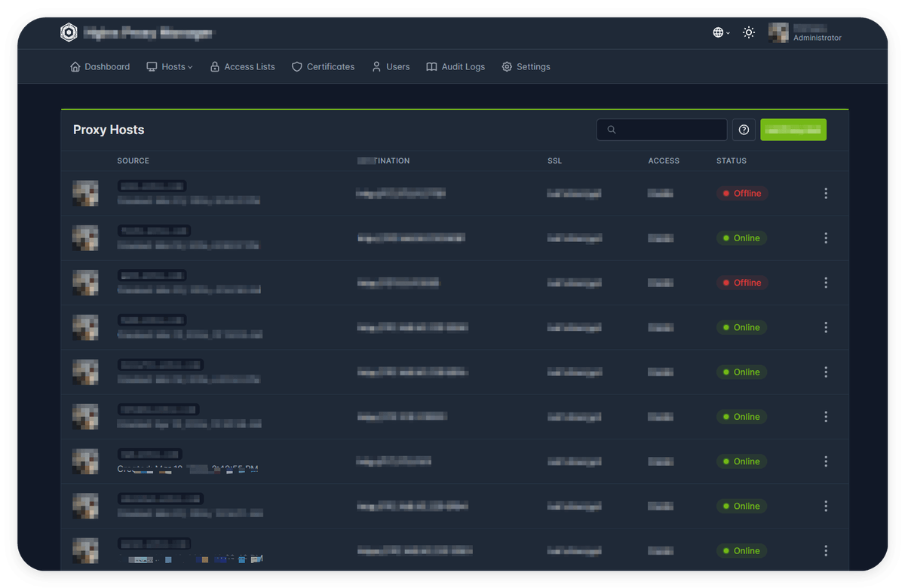Expand the Hosts menu

[x=170, y=66]
